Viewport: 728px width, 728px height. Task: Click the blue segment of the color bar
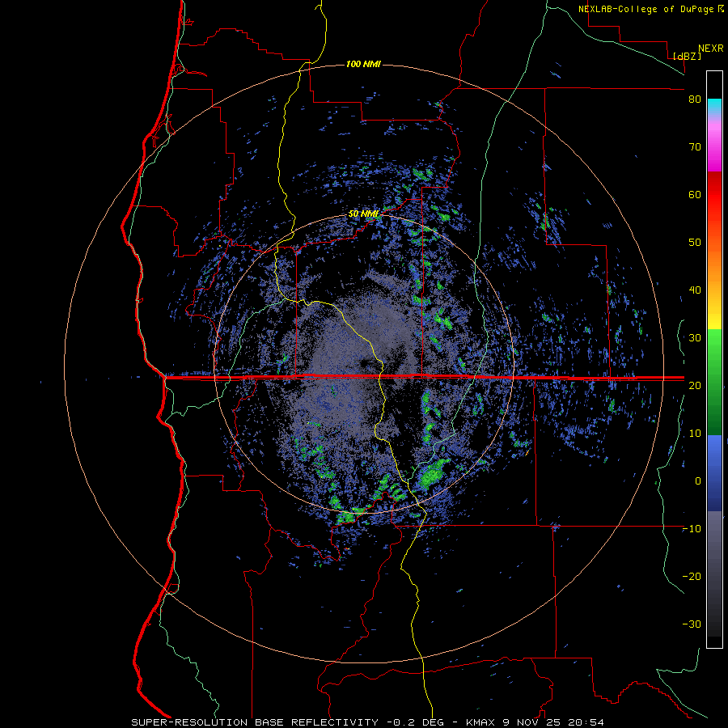(714, 472)
